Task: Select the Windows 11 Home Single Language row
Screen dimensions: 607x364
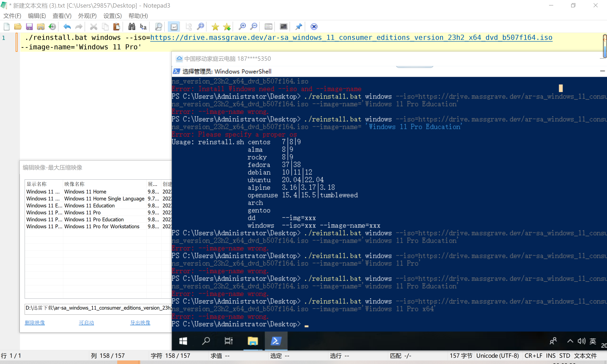Action: coord(98,199)
